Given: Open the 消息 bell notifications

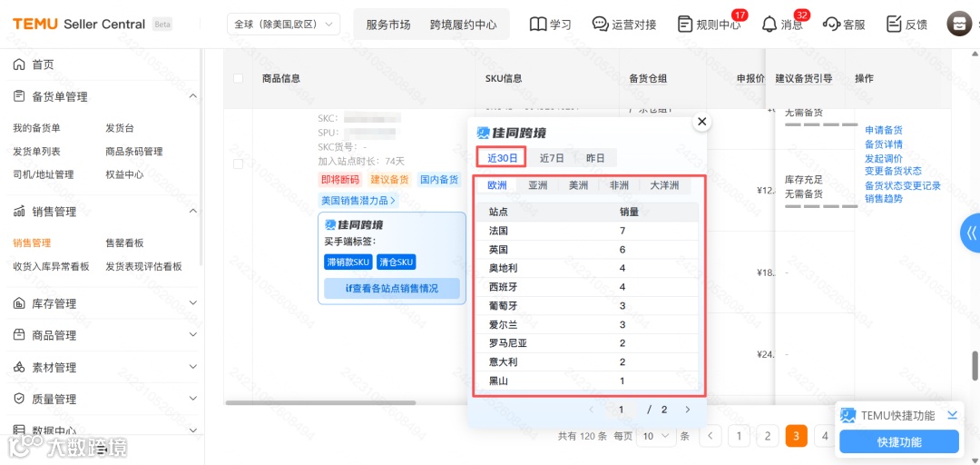Looking at the screenshot, I should tap(769, 25).
